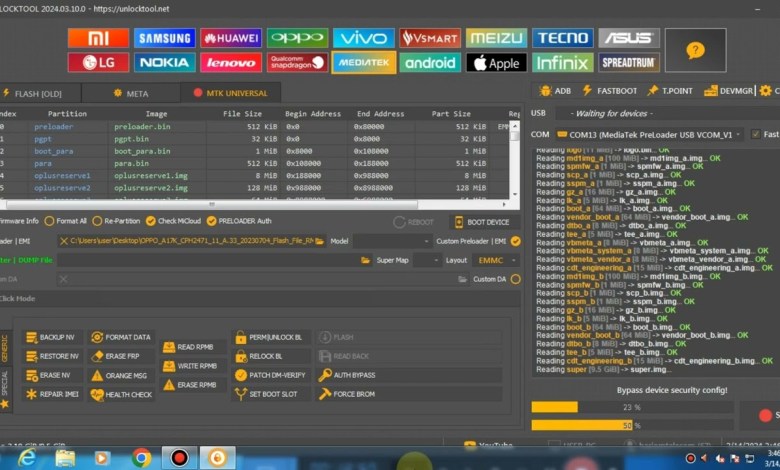Switch to the META tab
This screenshot has width=780, height=470.
(x=131, y=94)
